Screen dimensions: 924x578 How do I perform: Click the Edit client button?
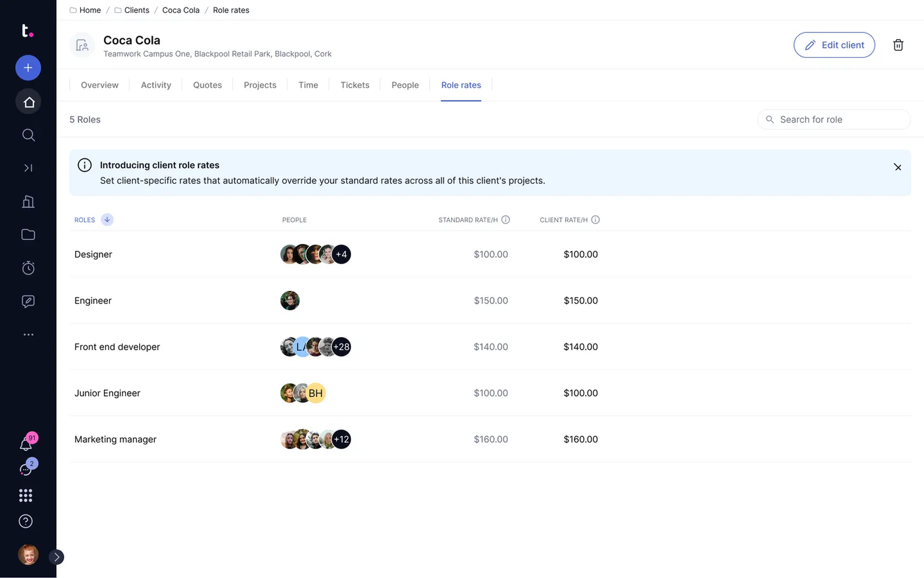click(834, 45)
